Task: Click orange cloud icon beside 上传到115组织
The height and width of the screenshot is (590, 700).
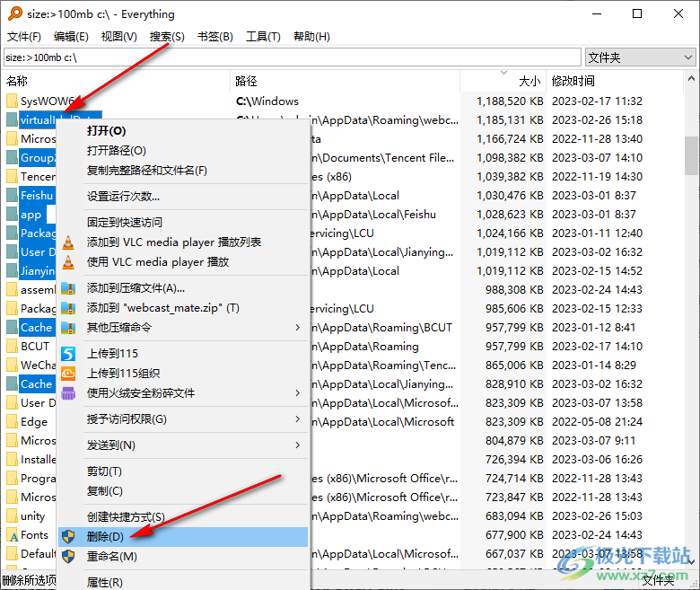Action: (68, 374)
